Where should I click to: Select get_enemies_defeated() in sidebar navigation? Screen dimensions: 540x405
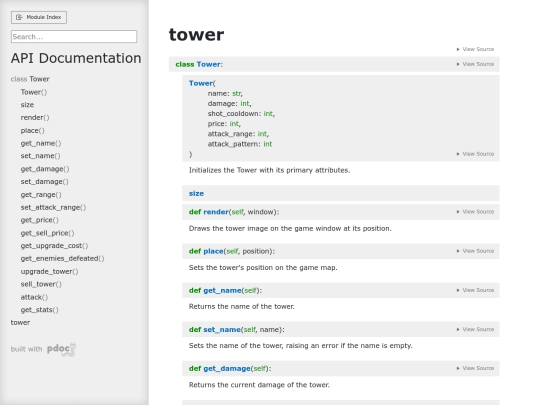(62, 258)
